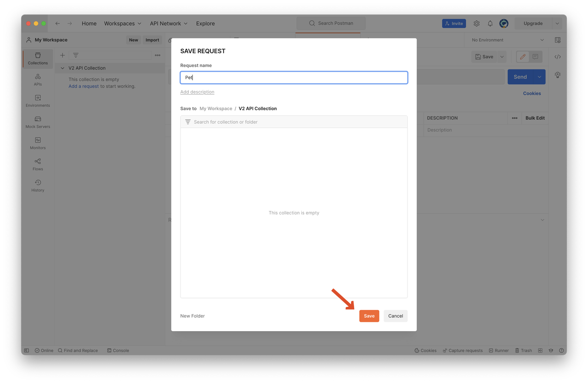Expand the Upgrade dropdown arrow
The image size is (588, 383).
point(557,23)
